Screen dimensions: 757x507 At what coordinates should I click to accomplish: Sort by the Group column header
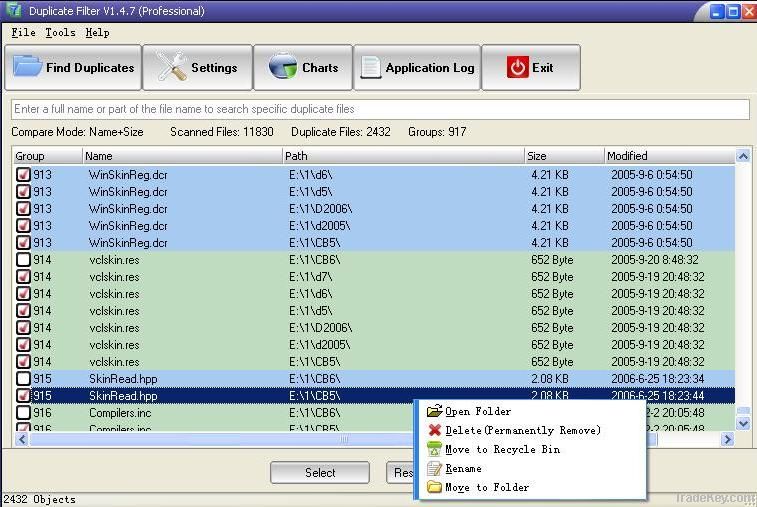[47, 156]
